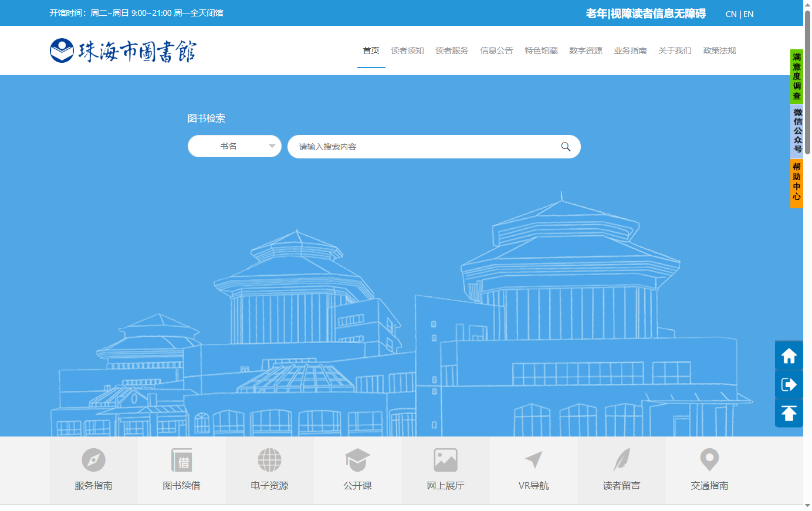Click the 公开课 label text
The height and width of the screenshot is (511, 812).
pos(358,486)
